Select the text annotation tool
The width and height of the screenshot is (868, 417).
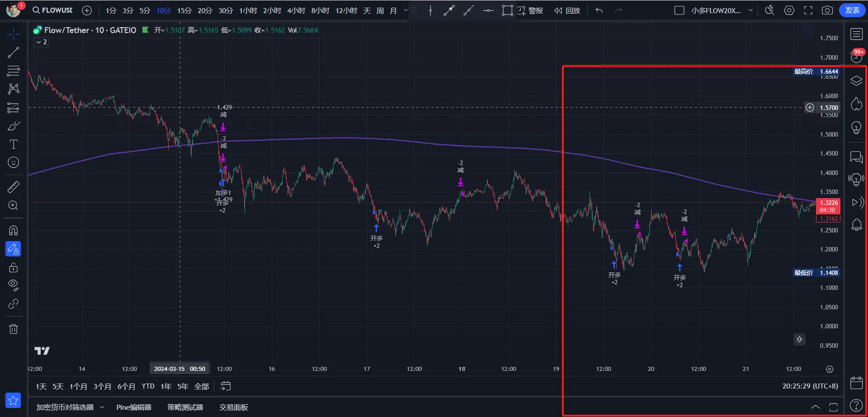coord(14,144)
